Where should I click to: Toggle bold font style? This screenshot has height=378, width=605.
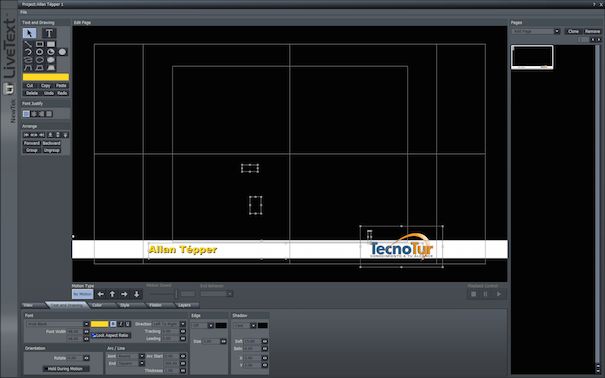point(113,324)
